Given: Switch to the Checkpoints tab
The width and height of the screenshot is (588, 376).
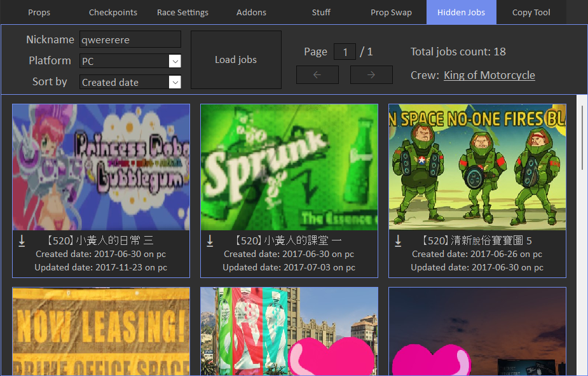Looking at the screenshot, I should click(113, 12).
